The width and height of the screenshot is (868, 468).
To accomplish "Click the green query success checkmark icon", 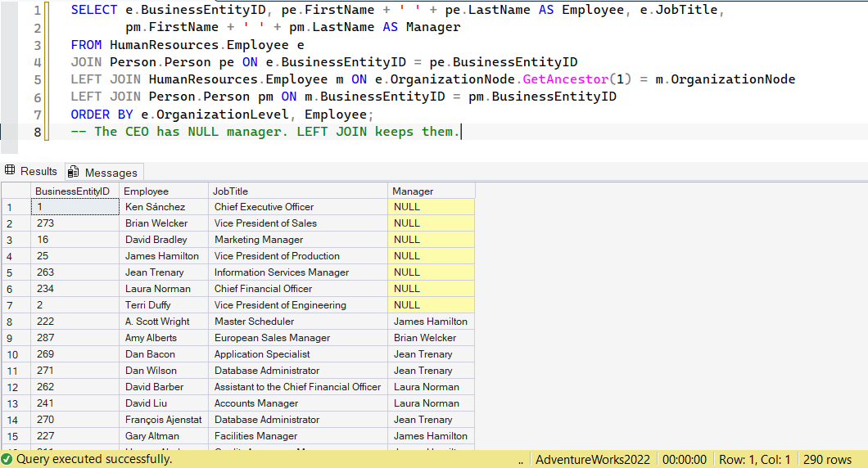I will point(7,459).
